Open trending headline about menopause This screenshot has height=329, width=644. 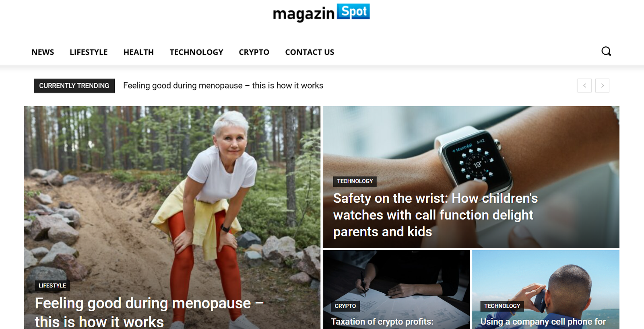[x=223, y=86]
